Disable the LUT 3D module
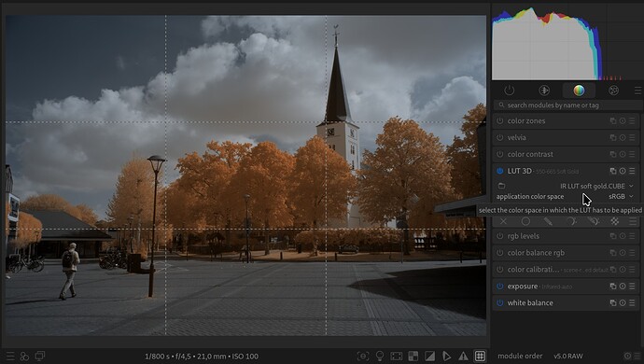 tap(500, 171)
